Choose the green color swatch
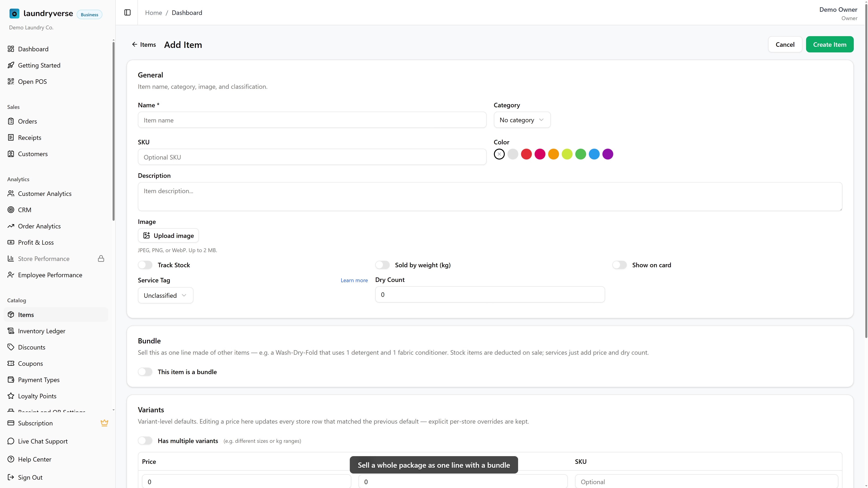Image resolution: width=868 pixels, height=488 pixels. coord(580,154)
